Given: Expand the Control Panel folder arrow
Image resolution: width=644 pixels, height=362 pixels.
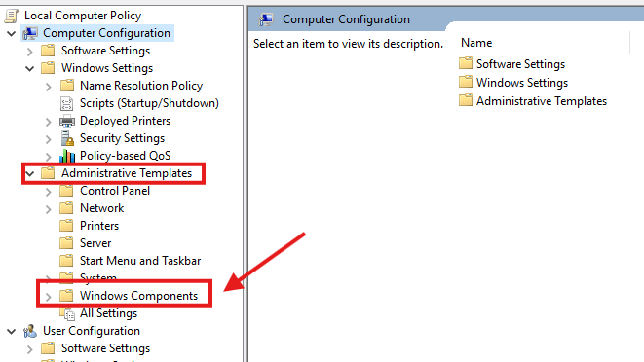Looking at the screenshot, I should tap(49, 192).
